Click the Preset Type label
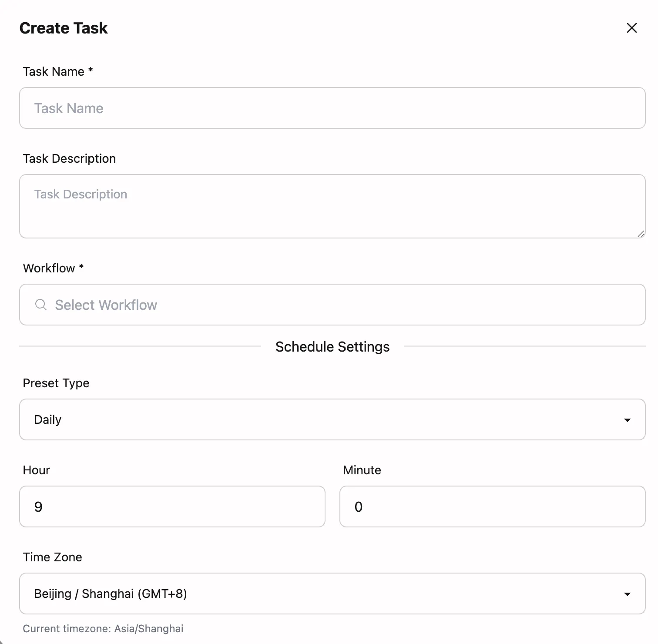 click(56, 383)
